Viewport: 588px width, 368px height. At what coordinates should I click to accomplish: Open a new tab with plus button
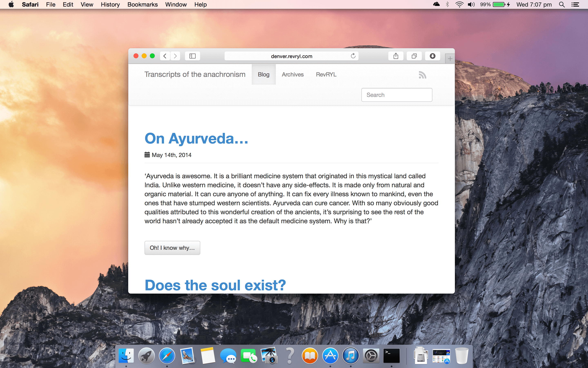pos(450,59)
